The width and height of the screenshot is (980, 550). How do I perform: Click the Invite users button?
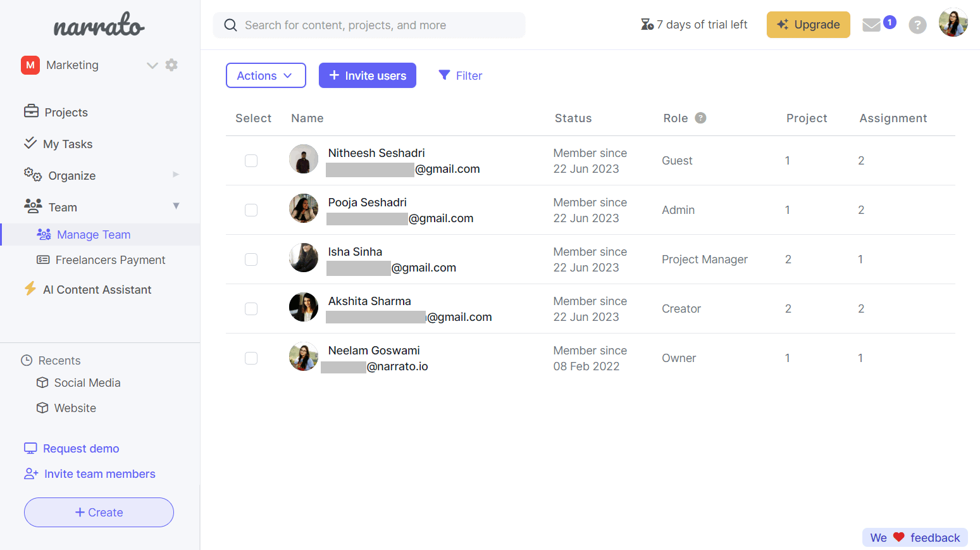[368, 75]
